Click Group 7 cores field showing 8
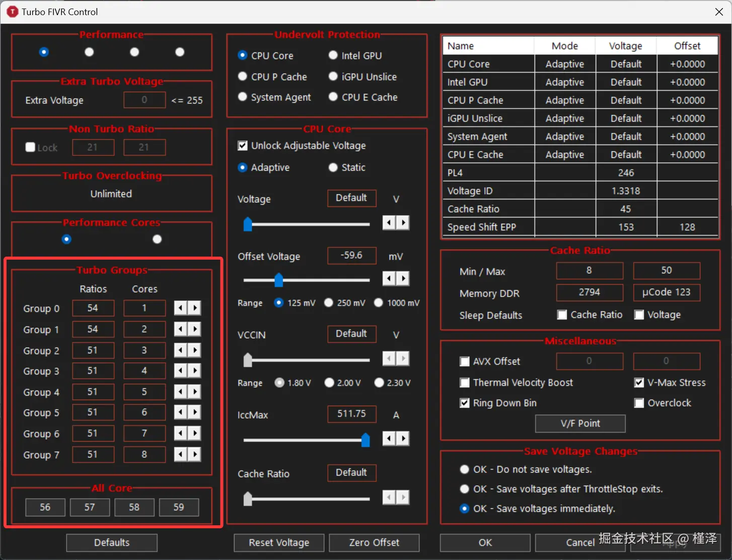Image resolution: width=732 pixels, height=560 pixels. pyautogui.click(x=144, y=454)
